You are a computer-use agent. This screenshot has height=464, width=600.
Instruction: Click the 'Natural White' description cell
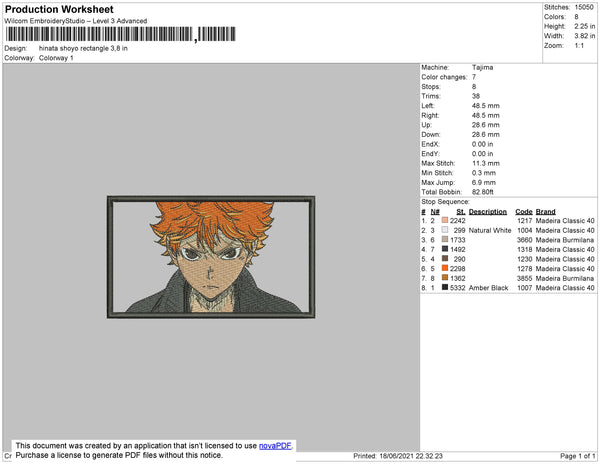tap(490, 230)
